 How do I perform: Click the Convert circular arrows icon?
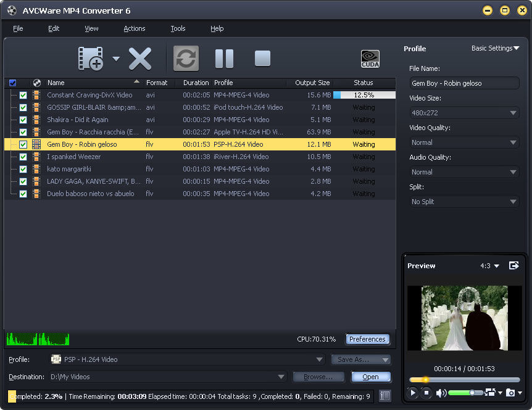click(x=186, y=59)
